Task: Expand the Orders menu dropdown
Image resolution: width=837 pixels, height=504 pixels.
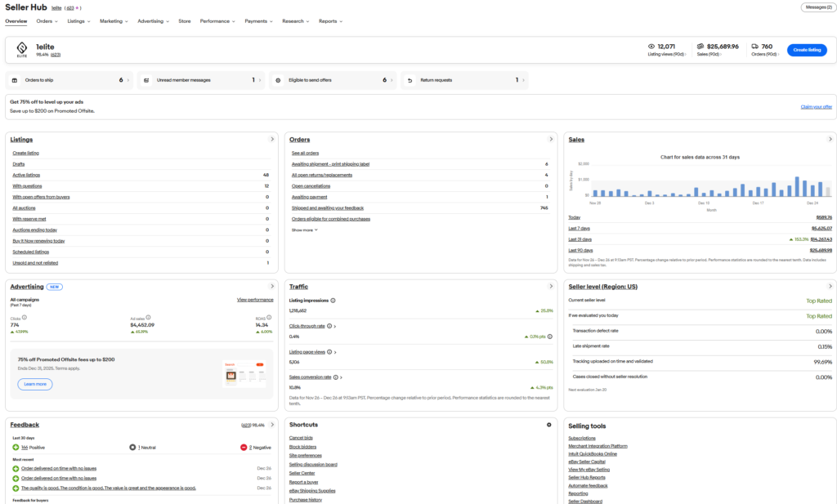Action: pos(47,21)
